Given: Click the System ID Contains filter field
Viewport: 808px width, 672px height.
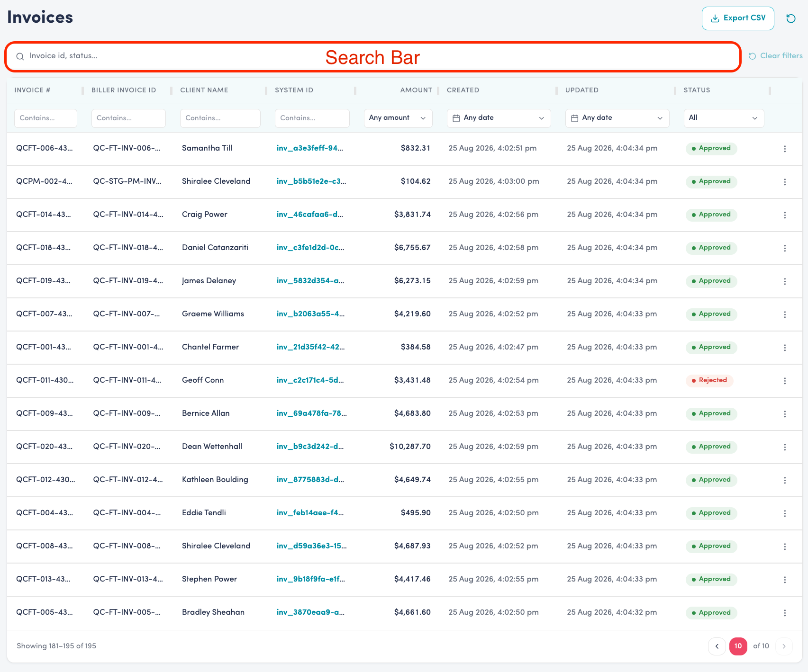Looking at the screenshot, I should click(312, 118).
